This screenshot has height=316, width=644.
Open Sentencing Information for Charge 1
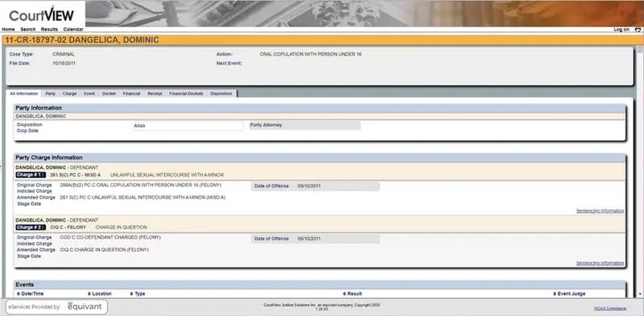click(x=600, y=210)
